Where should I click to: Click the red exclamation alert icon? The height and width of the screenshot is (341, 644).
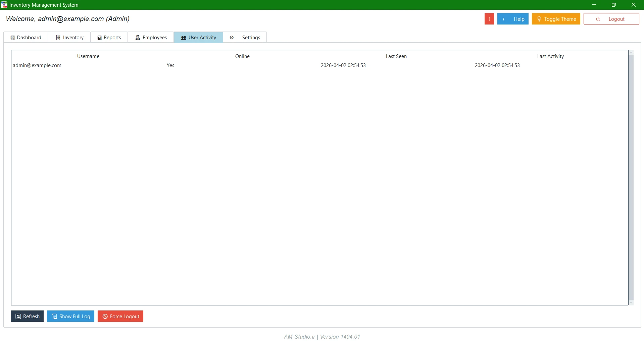click(489, 19)
